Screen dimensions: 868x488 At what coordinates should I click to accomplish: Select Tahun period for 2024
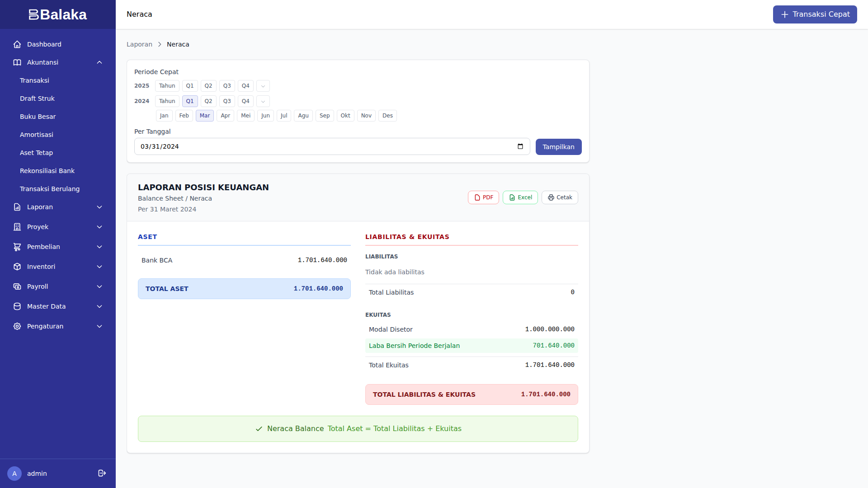tap(167, 101)
